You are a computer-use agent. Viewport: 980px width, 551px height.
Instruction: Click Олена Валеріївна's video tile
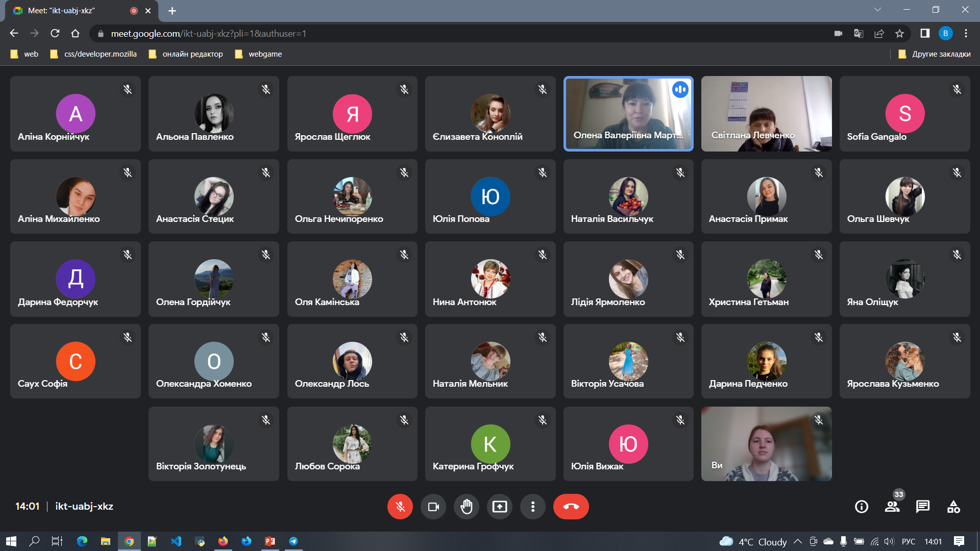(628, 114)
